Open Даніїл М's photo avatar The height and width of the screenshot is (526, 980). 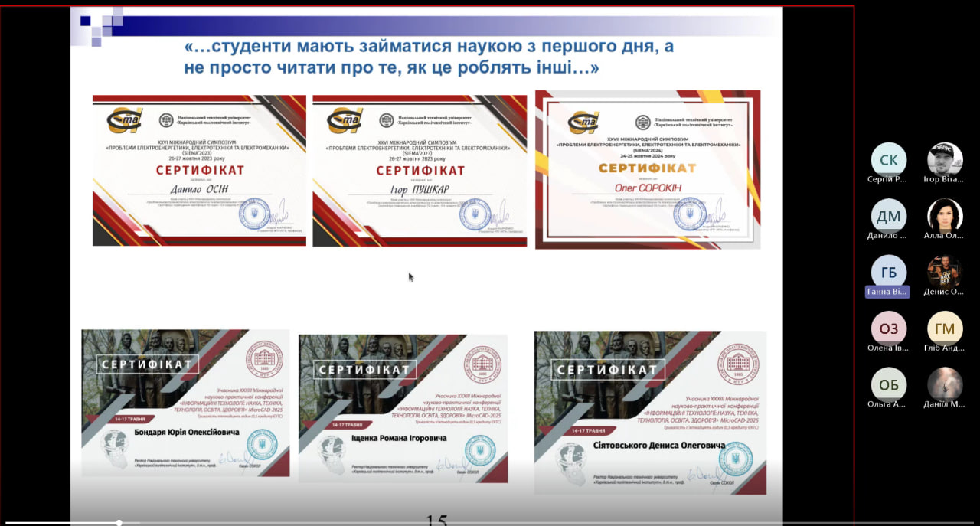click(x=945, y=384)
